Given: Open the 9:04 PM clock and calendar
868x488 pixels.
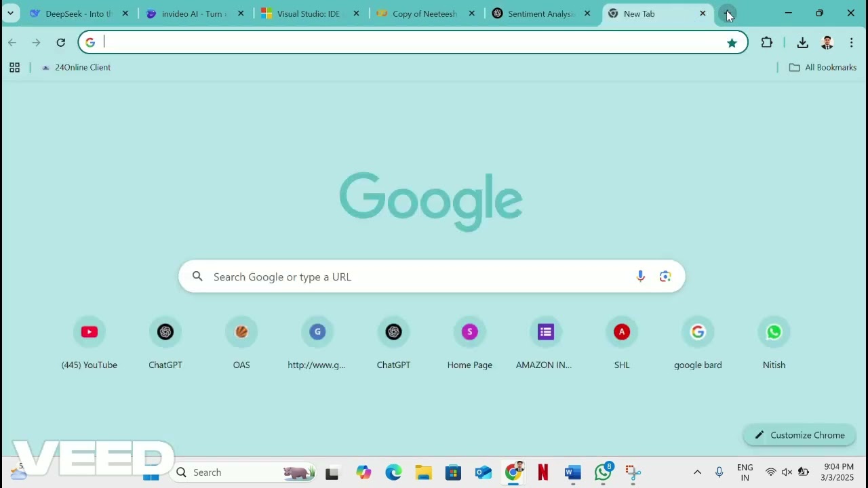Looking at the screenshot, I should tap(838, 472).
